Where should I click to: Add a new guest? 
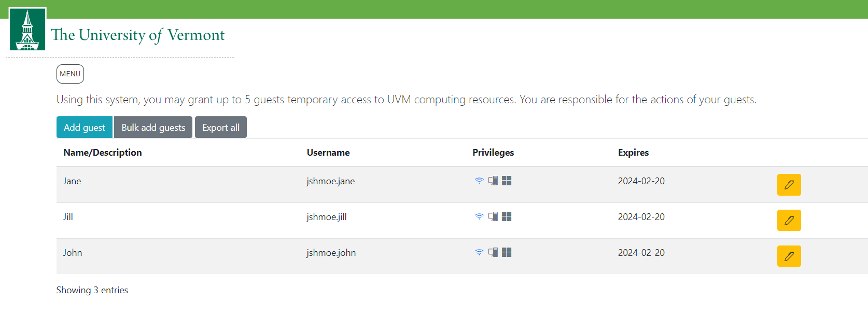pyautogui.click(x=85, y=127)
